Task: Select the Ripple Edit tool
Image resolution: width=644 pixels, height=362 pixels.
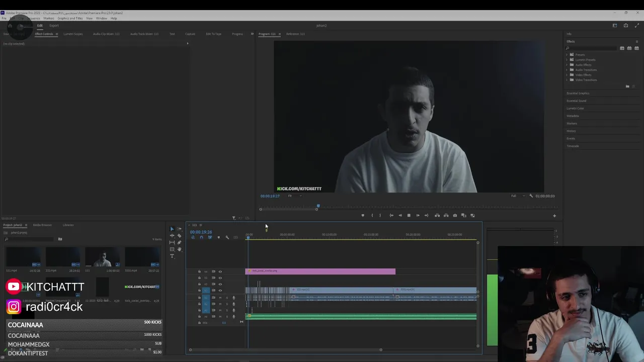Action: point(172,235)
